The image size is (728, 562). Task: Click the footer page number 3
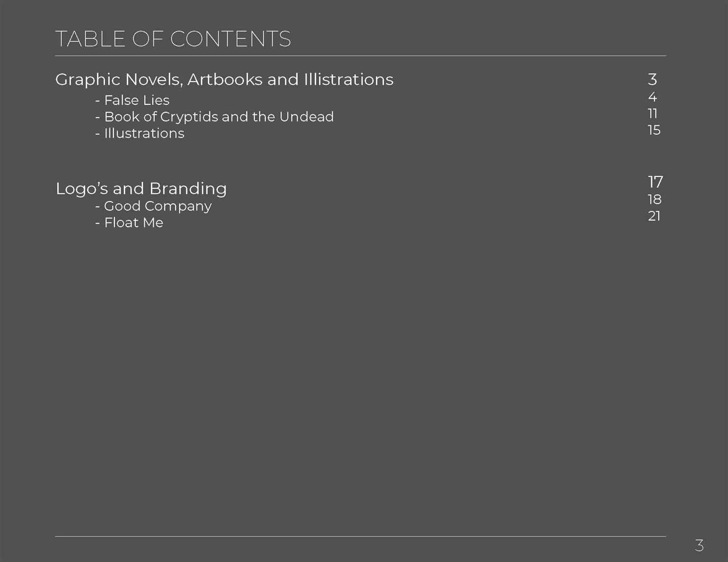tap(699, 546)
